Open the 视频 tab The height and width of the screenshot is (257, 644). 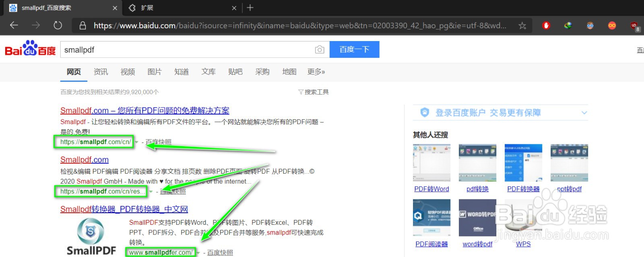pyautogui.click(x=128, y=72)
